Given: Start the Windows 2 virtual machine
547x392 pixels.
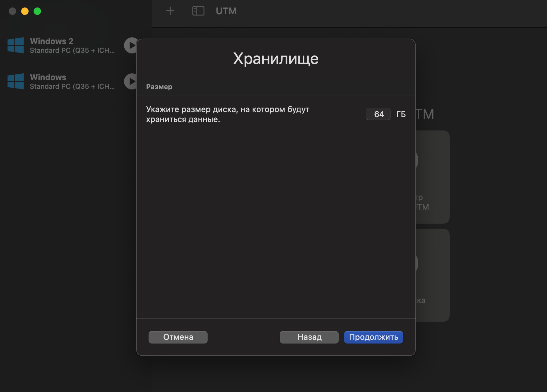Looking at the screenshot, I should pos(130,45).
